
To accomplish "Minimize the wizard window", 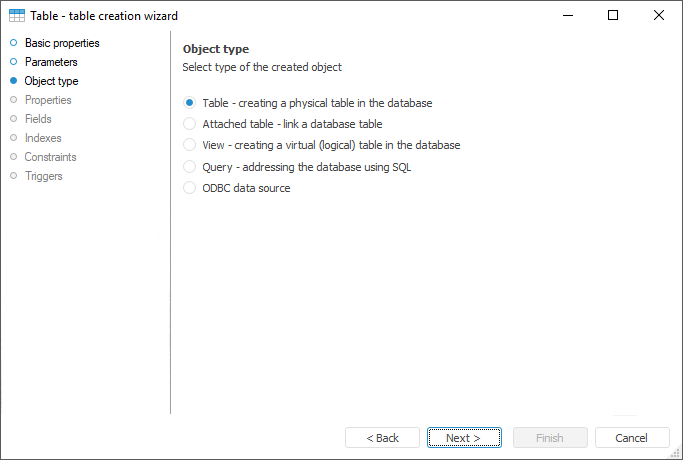I will (x=567, y=16).
